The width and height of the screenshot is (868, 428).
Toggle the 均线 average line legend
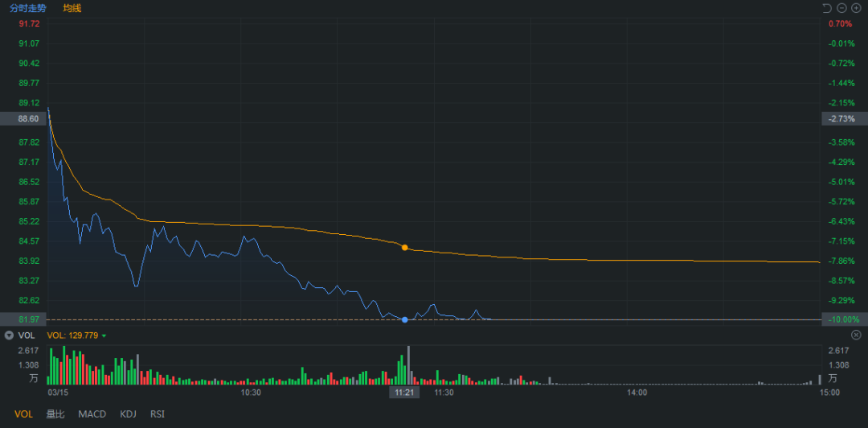pos(72,8)
